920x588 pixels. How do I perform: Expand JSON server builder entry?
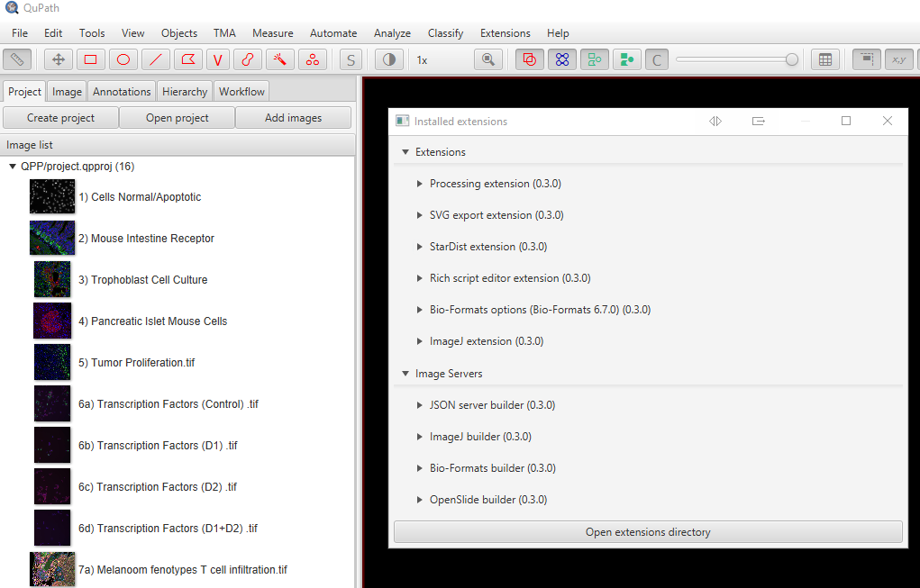click(x=420, y=405)
